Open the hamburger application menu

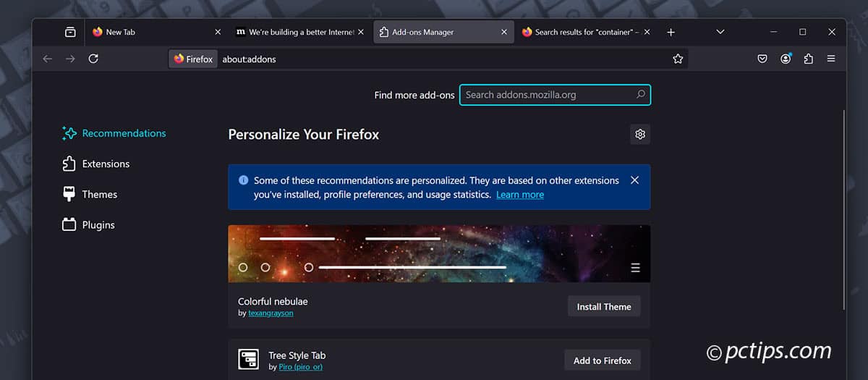point(831,59)
